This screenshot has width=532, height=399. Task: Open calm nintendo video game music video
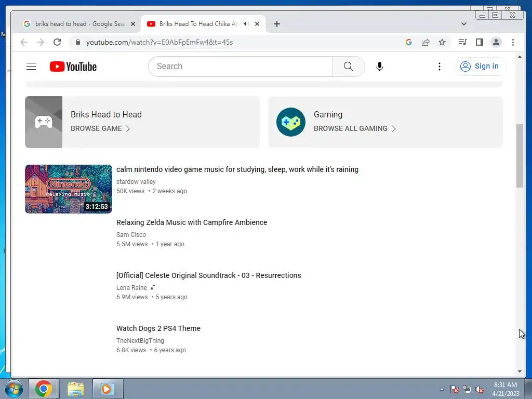pyautogui.click(x=237, y=169)
